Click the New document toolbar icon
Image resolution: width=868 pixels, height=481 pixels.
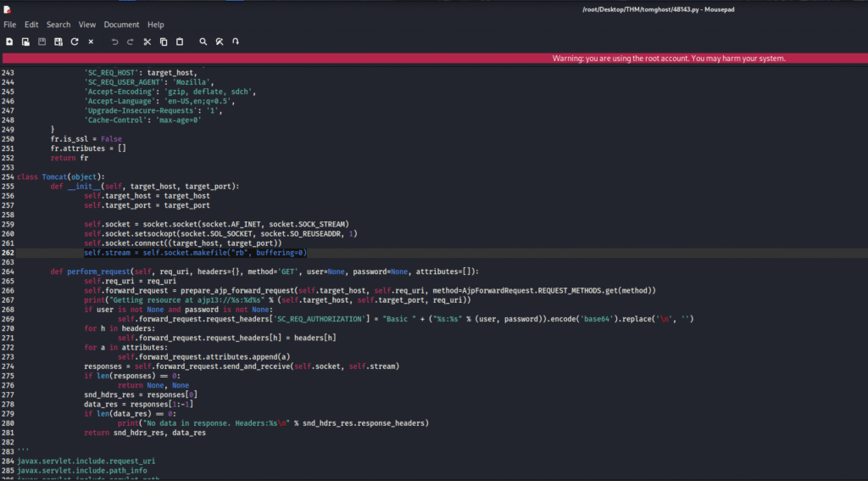click(x=9, y=42)
